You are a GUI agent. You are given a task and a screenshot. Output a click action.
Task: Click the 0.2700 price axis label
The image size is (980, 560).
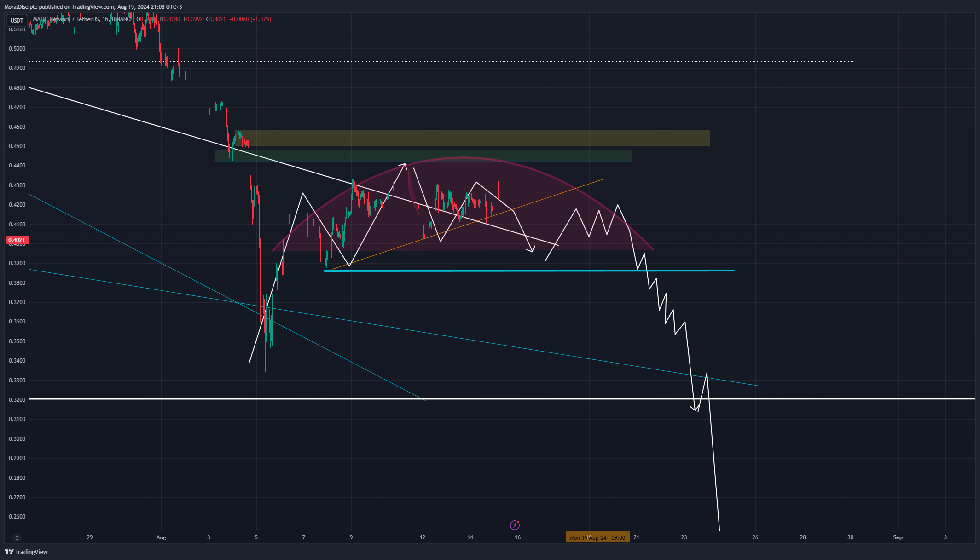pyautogui.click(x=17, y=497)
